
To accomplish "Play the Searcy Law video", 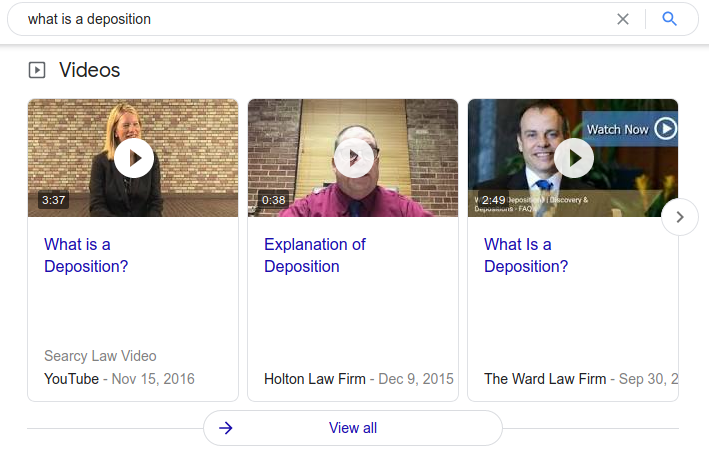I will [x=133, y=158].
